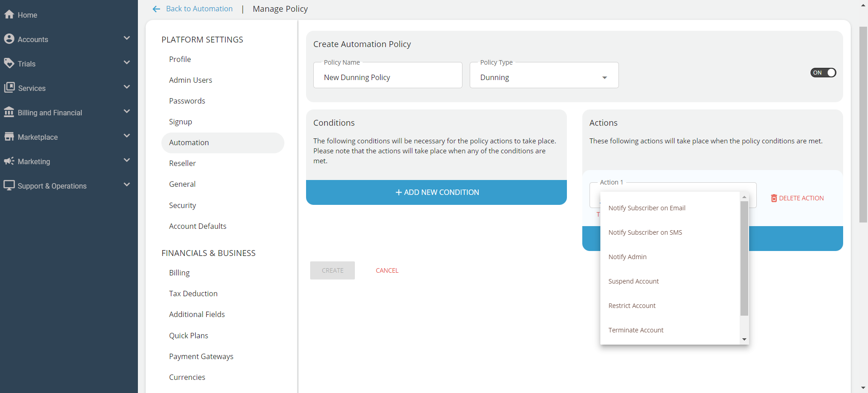Expand the Trials menu chevron

pos(127,63)
